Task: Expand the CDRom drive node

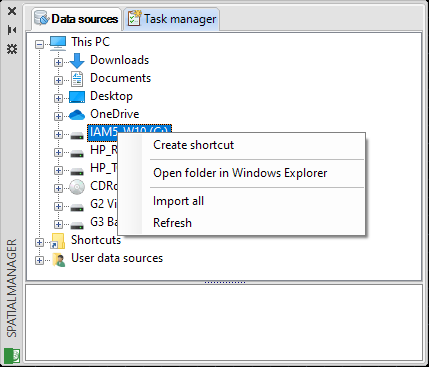Action: point(58,188)
